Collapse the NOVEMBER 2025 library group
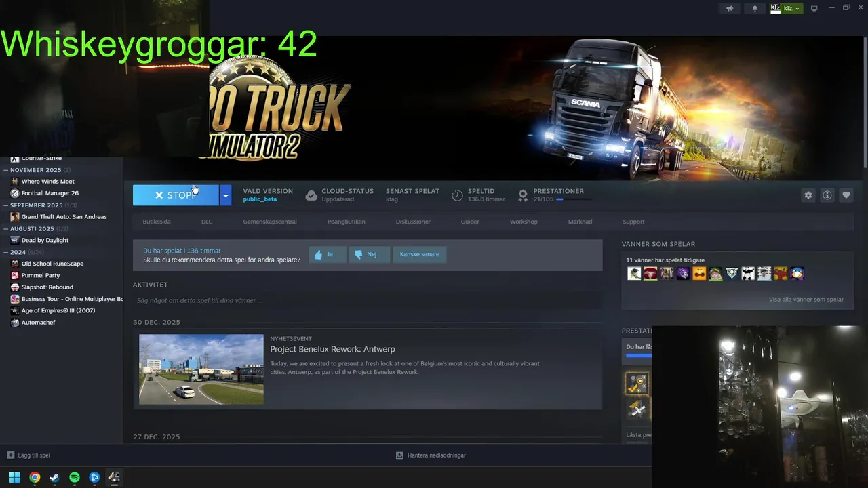 tap(35, 170)
